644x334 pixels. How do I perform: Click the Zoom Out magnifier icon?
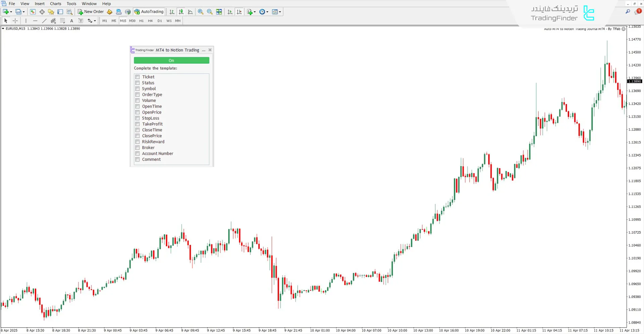pos(210,12)
